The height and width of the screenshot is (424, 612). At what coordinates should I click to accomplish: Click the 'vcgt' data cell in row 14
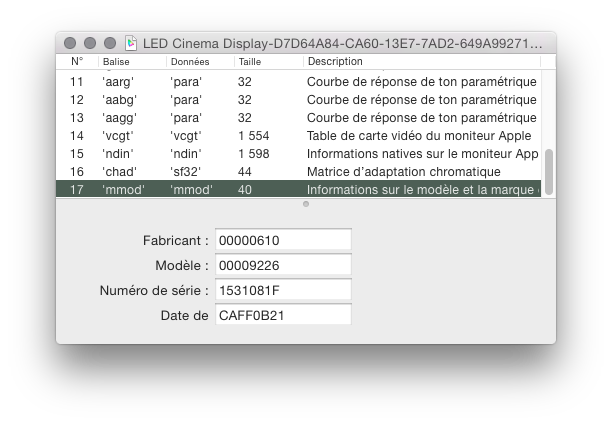[x=185, y=136]
